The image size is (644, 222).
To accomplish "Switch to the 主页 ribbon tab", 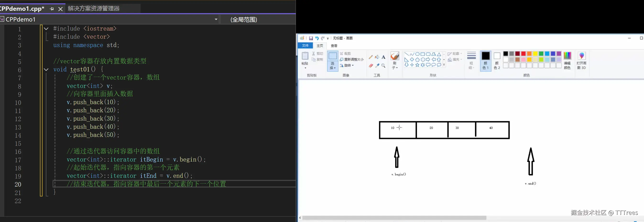I will [x=320, y=46].
